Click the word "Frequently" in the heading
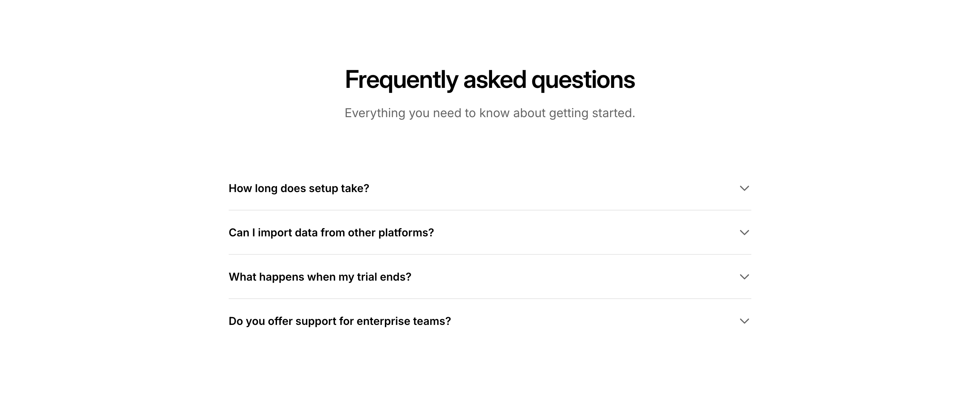This screenshot has width=980, height=408. point(401,80)
